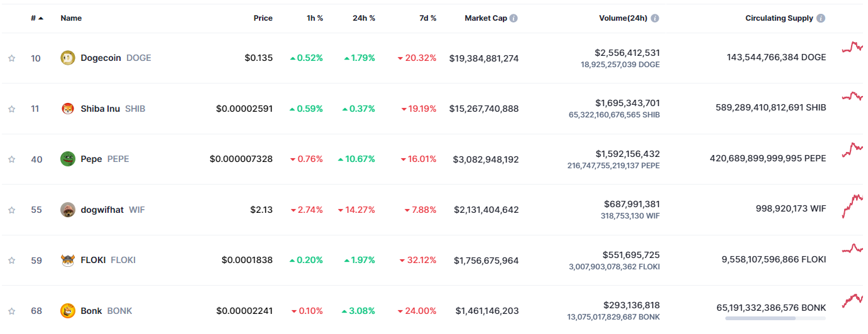Image resolution: width=868 pixels, height=334 pixels.
Task: Toggle the watchlist star for Pepe
Action: (11, 159)
